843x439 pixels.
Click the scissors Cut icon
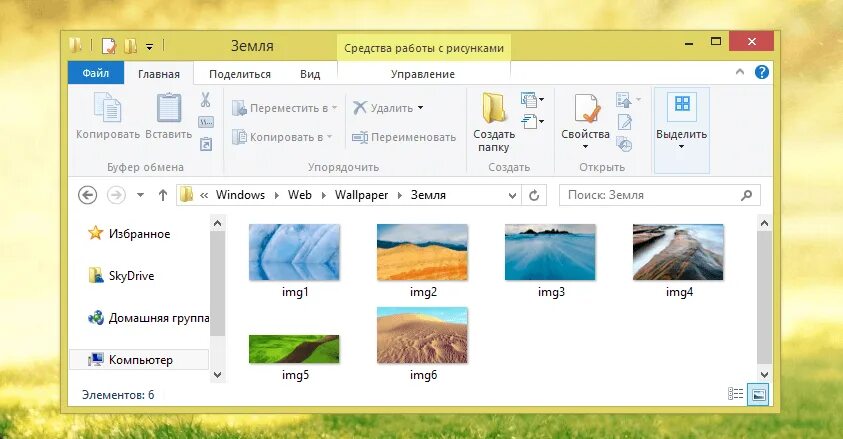[205, 99]
